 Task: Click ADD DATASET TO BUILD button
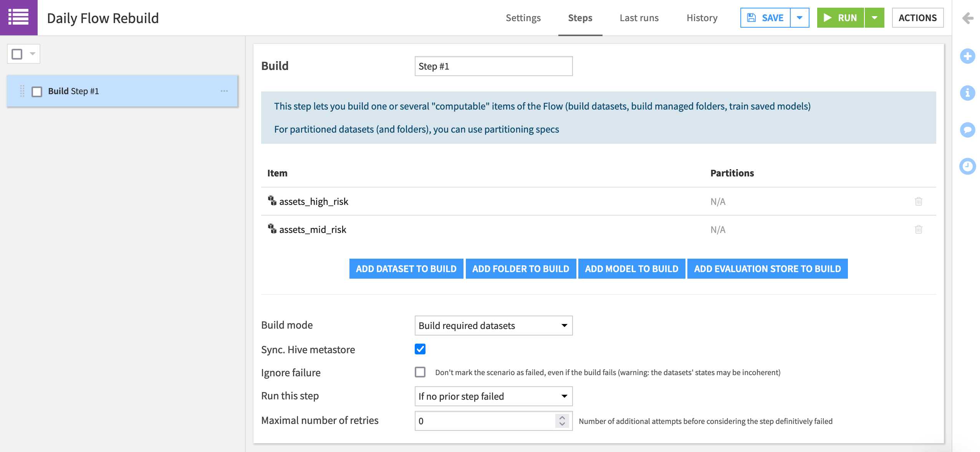tap(406, 269)
